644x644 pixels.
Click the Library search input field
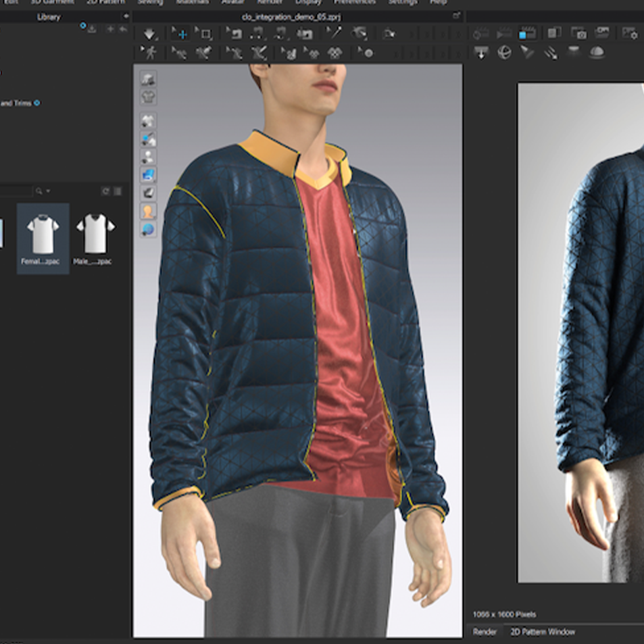pos(16,191)
